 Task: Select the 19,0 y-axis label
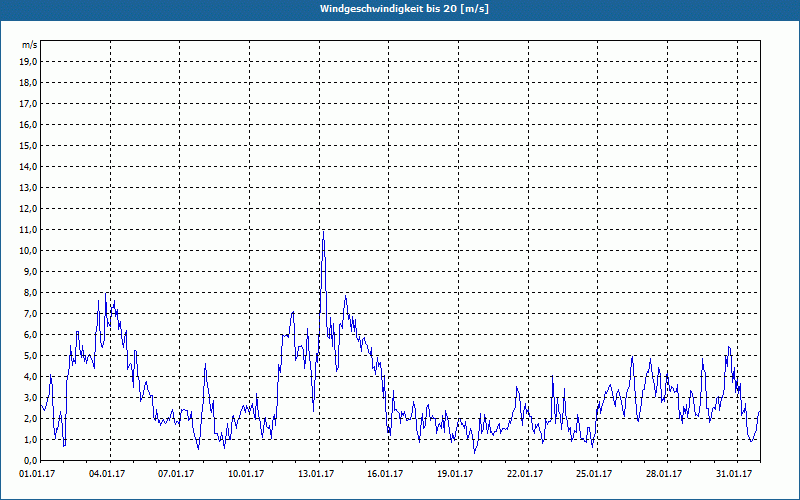[28, 62]
